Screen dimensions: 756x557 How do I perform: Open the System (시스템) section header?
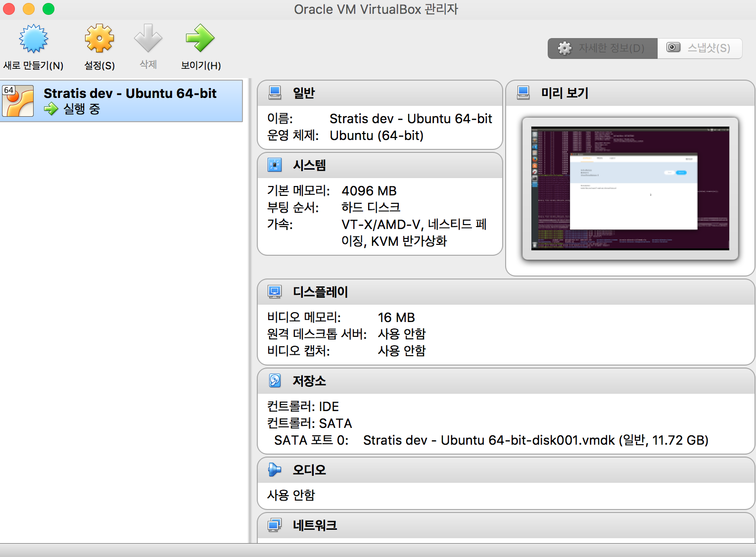380,165
